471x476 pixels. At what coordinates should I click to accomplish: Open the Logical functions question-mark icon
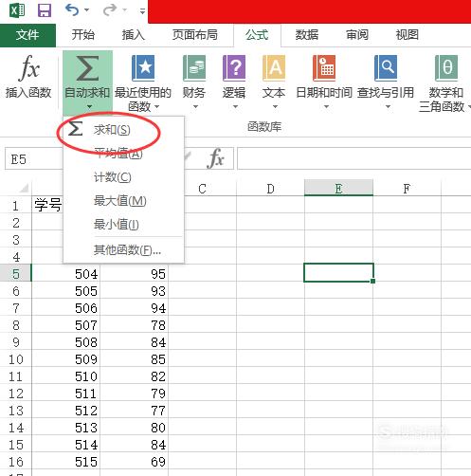pyautogui.click(x=234, y=68)
